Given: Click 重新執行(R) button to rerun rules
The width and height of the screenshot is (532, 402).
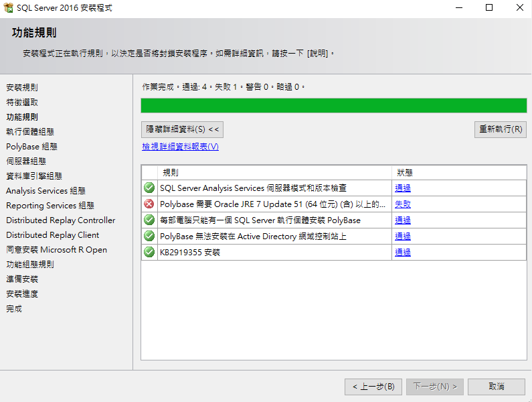Looking at the screenshot, I should click(501, 129).
